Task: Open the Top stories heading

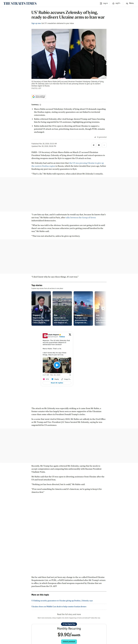Action: pos(37,285)
